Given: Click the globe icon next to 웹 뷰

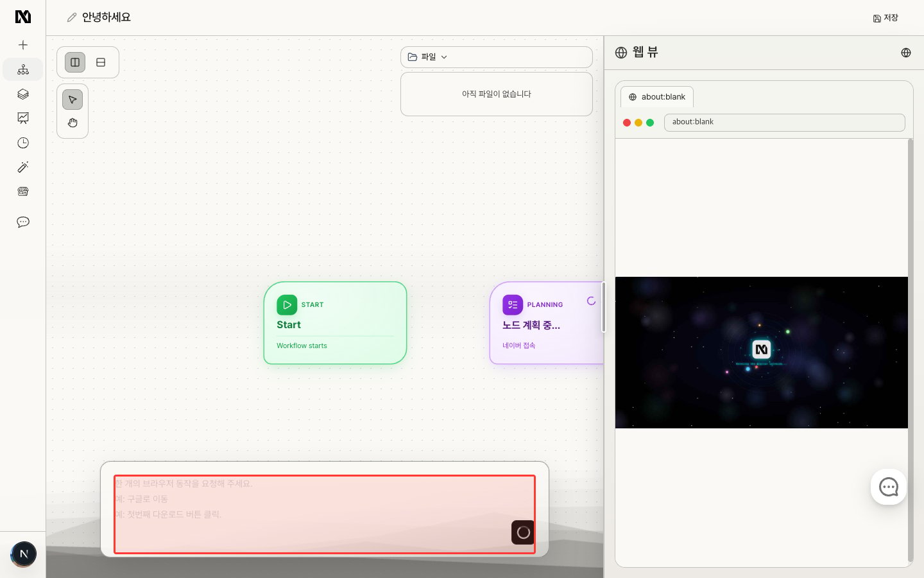Looking at the screenshot, I should tap(620, 53).
